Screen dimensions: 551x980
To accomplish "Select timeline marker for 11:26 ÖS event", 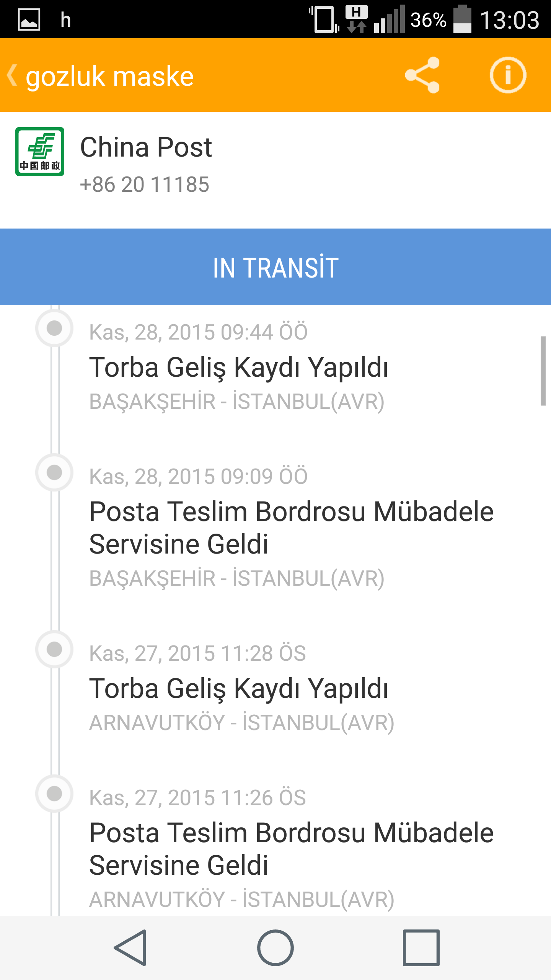I will [x=54, y=794].
